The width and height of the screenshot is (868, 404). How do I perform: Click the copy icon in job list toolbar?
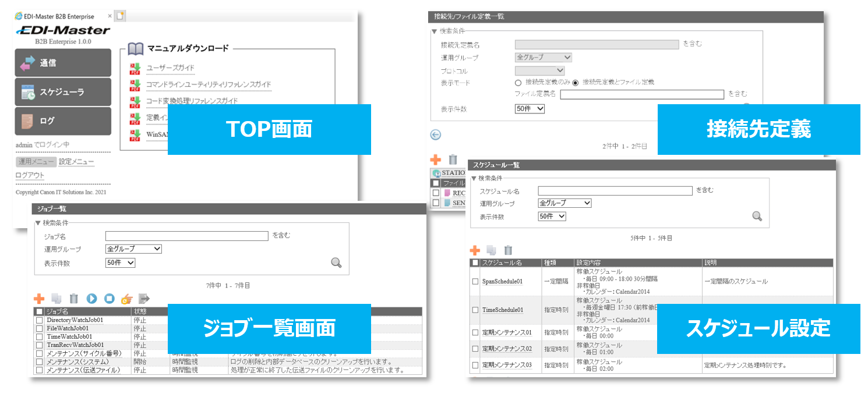pos(57,299)
